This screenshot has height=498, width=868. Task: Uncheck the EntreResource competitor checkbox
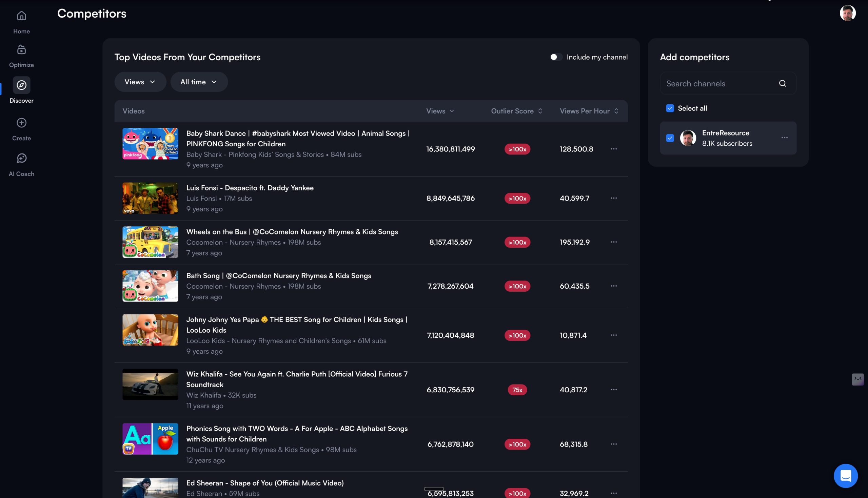point(670,138)
